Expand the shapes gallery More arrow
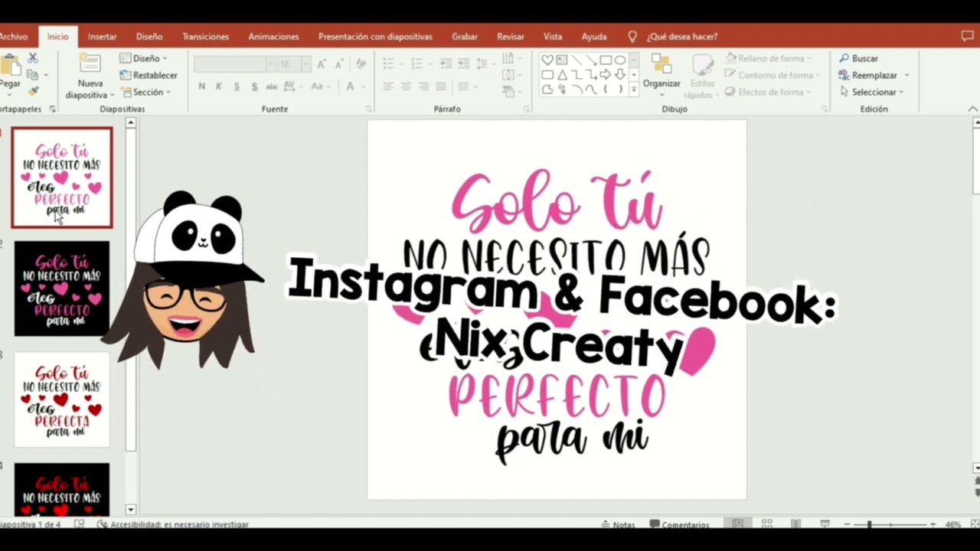This screenshot has width=980, height=551. pyautogui.click(x=633, y=90)
